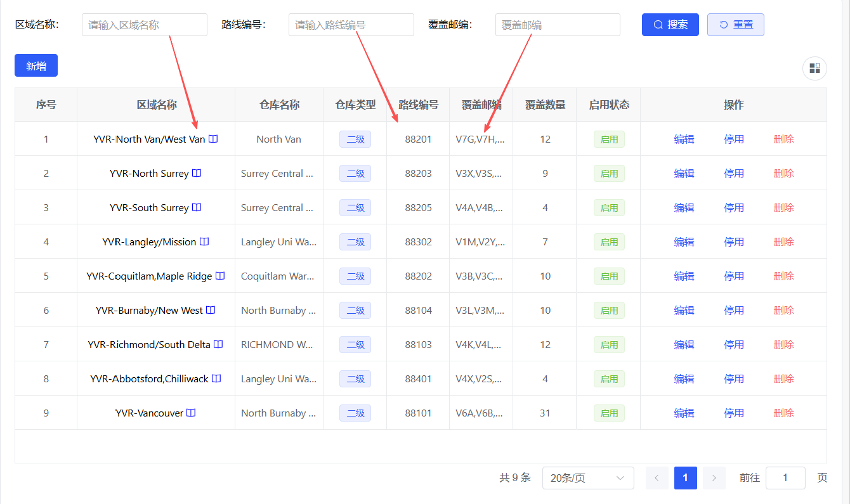Viewport: 850px width, 504px height.
Task: Edit the YVR-North Surrey row
Action: point(684,173)
